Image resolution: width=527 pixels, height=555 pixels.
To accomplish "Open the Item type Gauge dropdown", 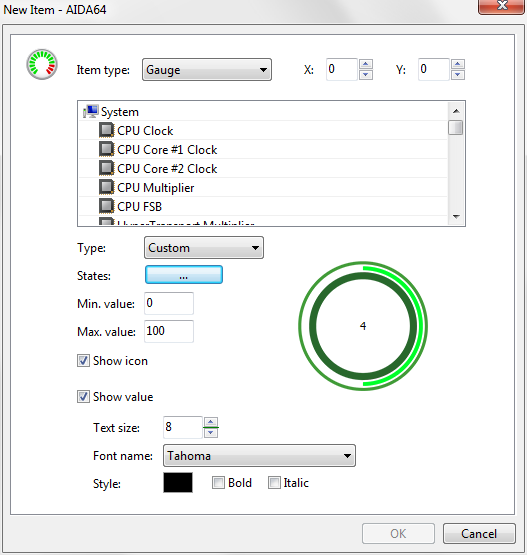I will tap(207, 70).
